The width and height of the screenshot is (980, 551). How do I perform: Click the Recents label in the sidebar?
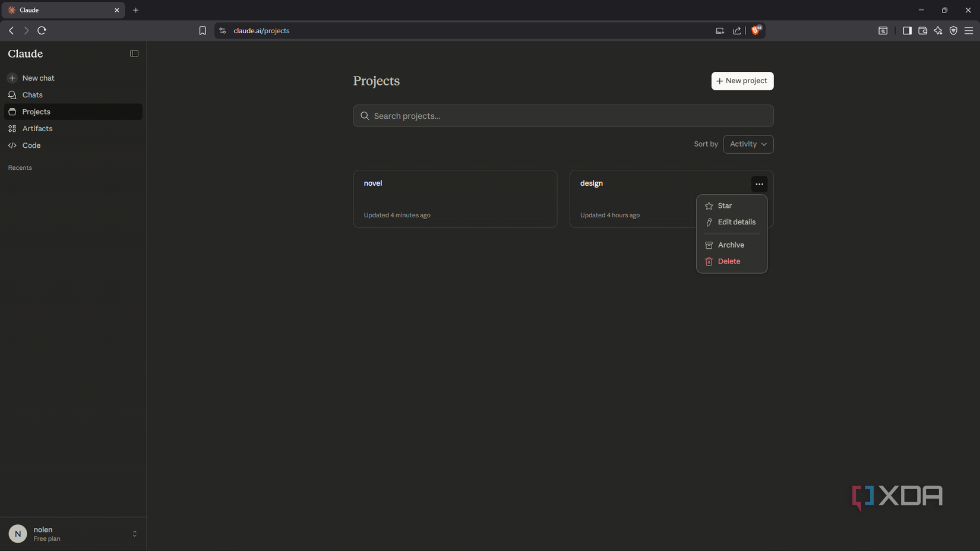click(x=20, y=168)
